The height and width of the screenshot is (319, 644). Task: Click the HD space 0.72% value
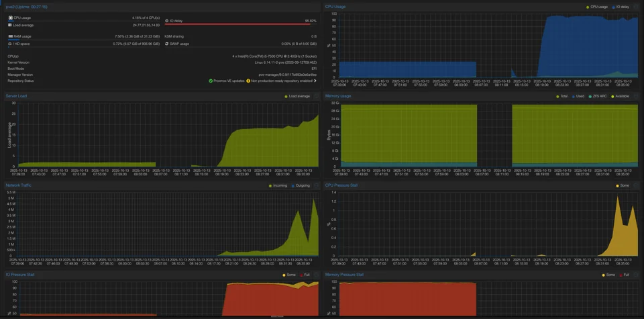click(136, 44)
